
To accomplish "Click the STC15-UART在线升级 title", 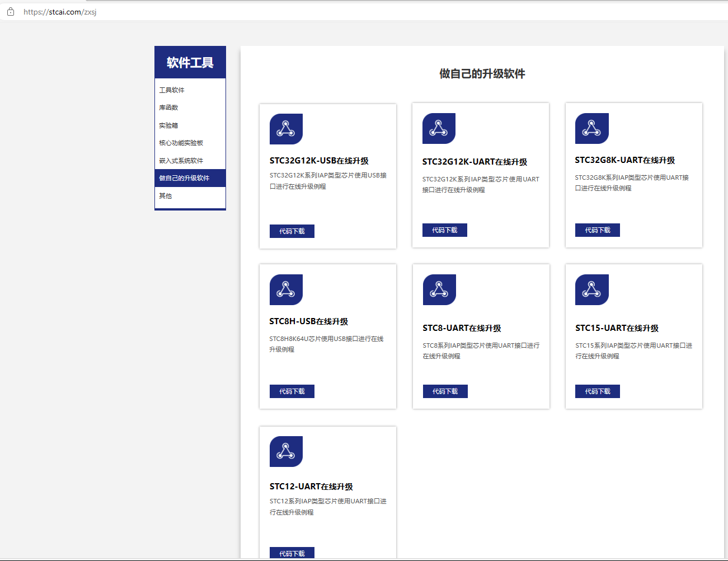I will coord(617,328).
